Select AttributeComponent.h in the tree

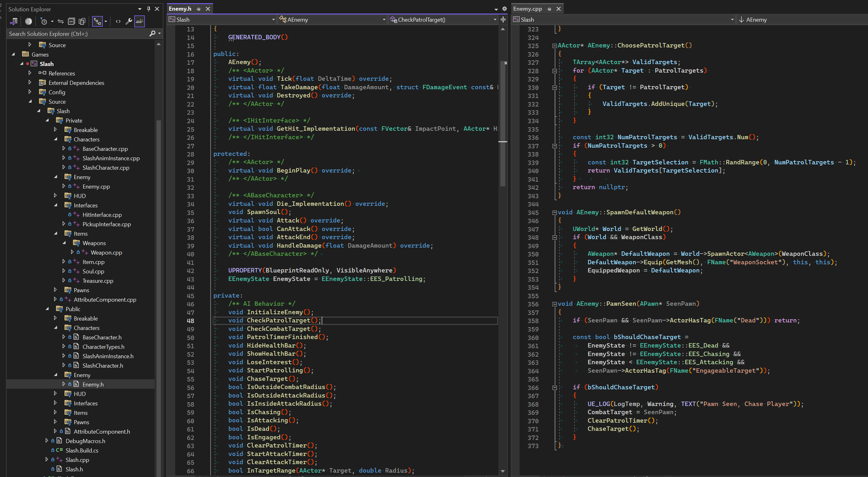coord(102,431)
